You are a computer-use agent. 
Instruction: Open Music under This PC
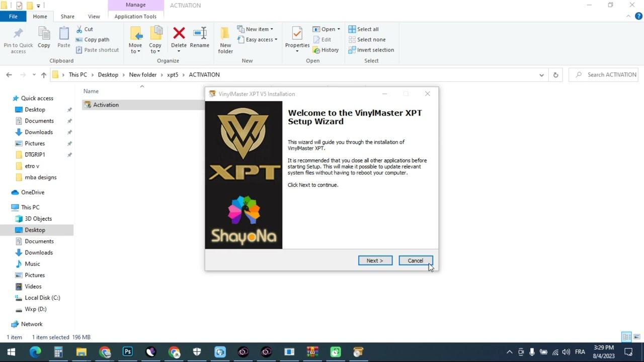tap(32, 264)
